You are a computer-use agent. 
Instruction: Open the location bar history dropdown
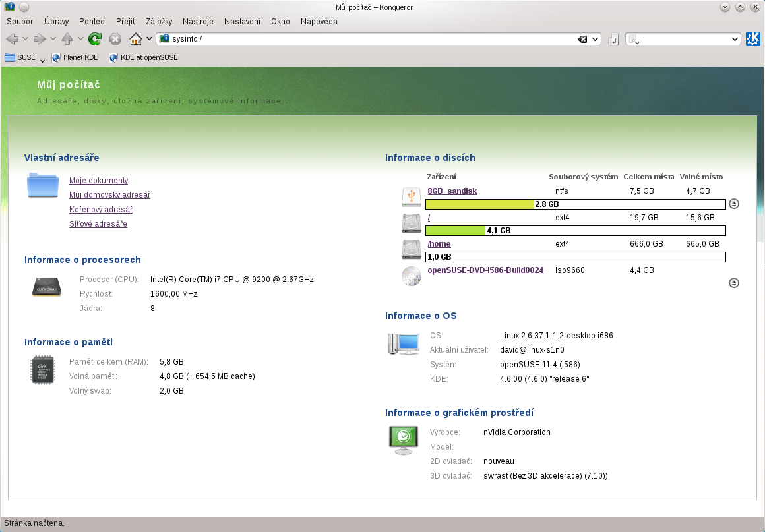(x=596, y=39)
